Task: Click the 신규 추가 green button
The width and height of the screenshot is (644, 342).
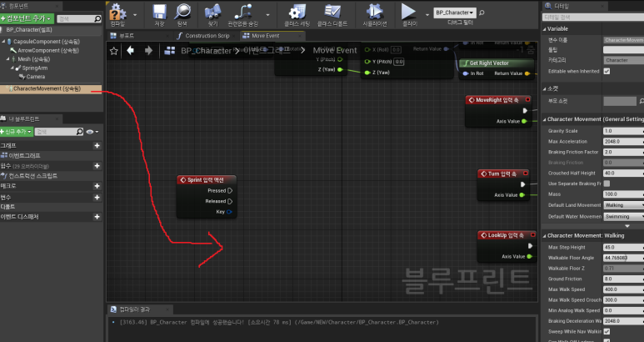Action: click(x=17, y=132)
